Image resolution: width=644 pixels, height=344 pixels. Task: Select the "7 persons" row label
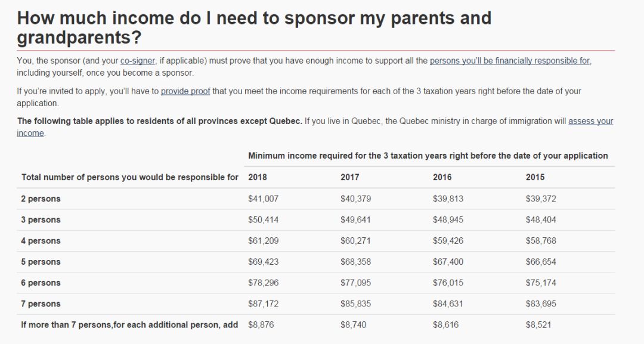[41, 303]
